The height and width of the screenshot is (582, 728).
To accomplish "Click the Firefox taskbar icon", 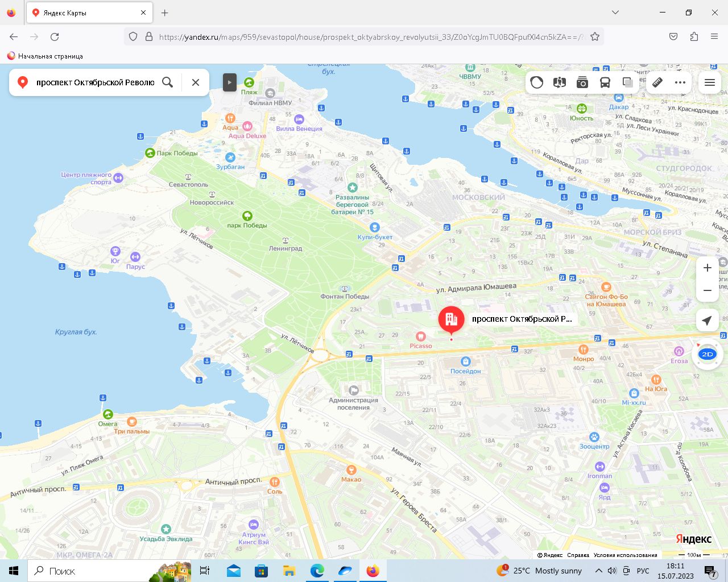I will (x=373, y=571).
